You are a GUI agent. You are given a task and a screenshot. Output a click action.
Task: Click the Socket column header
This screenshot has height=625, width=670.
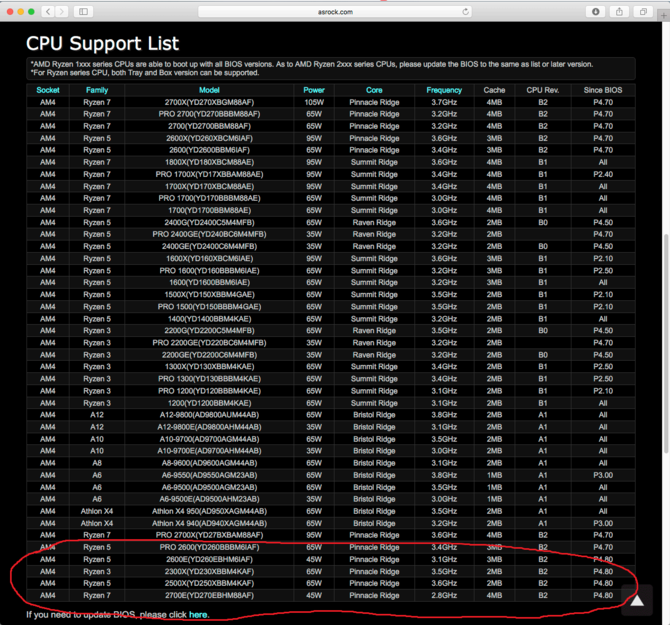[48, 90]
